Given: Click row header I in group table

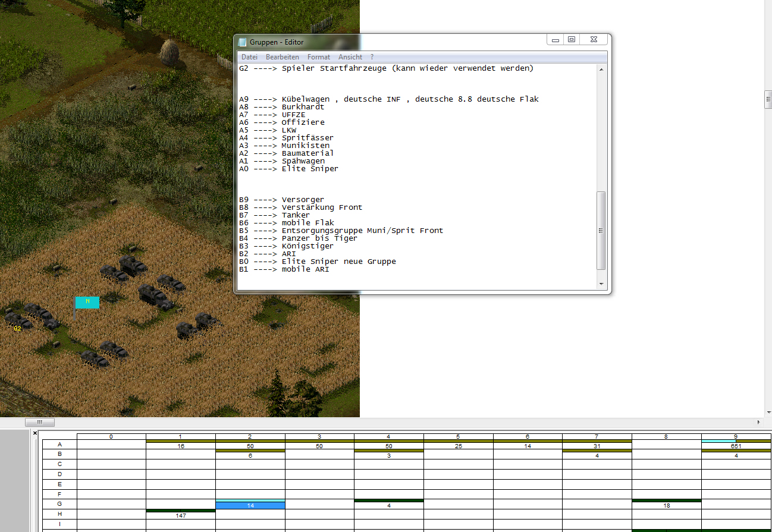Looking at the screenshot, I should [x=59, y=524].
